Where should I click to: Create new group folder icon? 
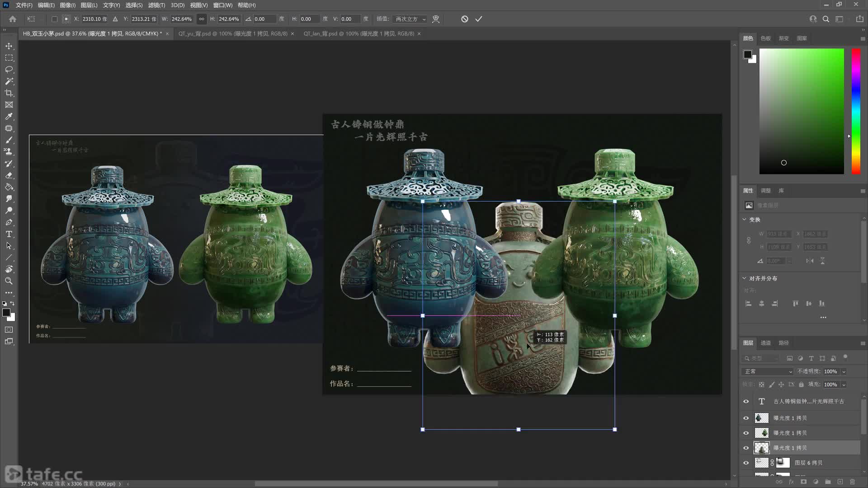[828, 482]
